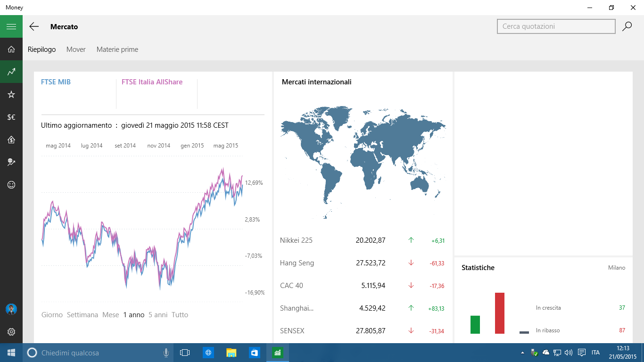Open the Hang Seng row
Viewport: 644px width, 362px height.
(363, 263)
